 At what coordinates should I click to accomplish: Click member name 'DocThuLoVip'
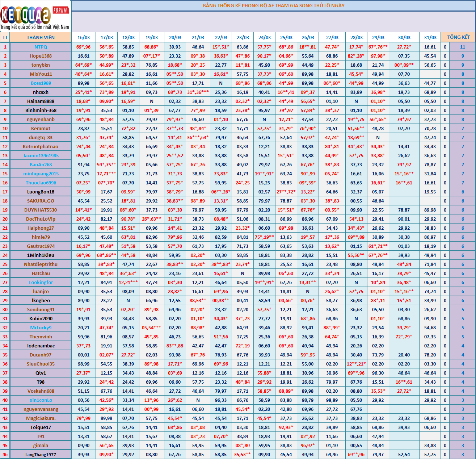click(41, 219)
